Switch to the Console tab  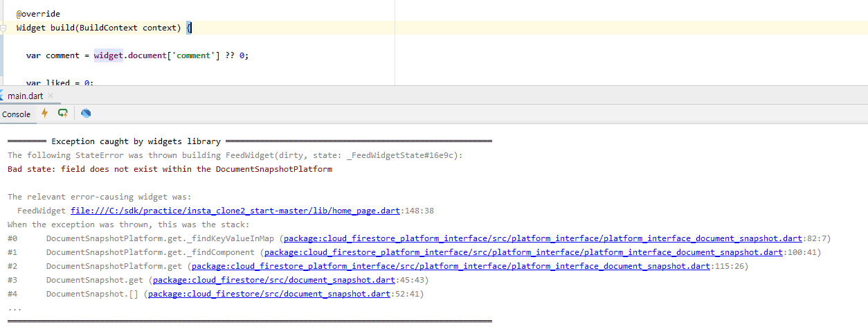coord(17,114)
